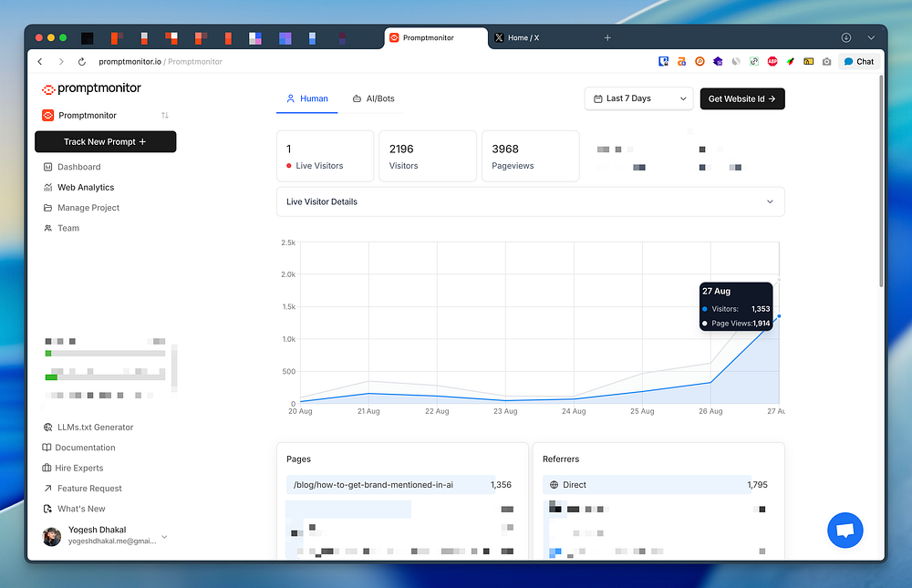Click the Feature Request arrow icon
This screenshot has width=912, height=588.
tap(47, 488)
